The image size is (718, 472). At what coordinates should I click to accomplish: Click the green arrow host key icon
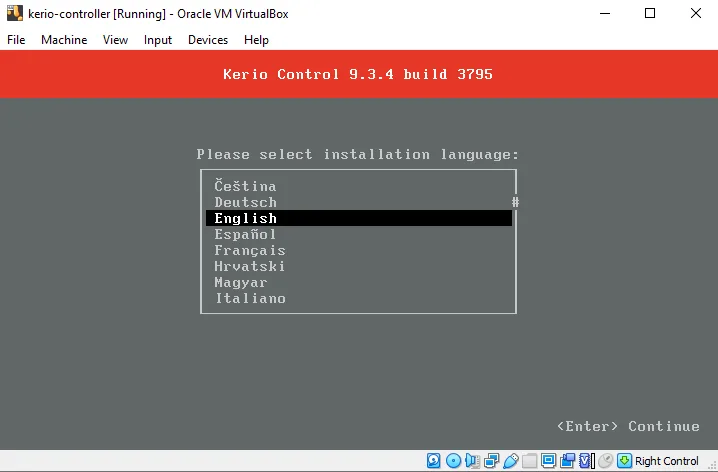click(624, 461)
